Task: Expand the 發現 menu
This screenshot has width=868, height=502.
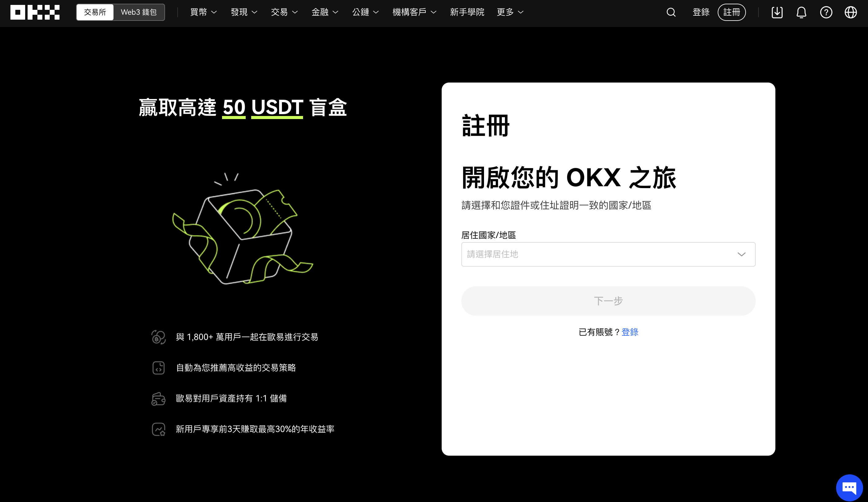Action: click(x=244, y=12)
